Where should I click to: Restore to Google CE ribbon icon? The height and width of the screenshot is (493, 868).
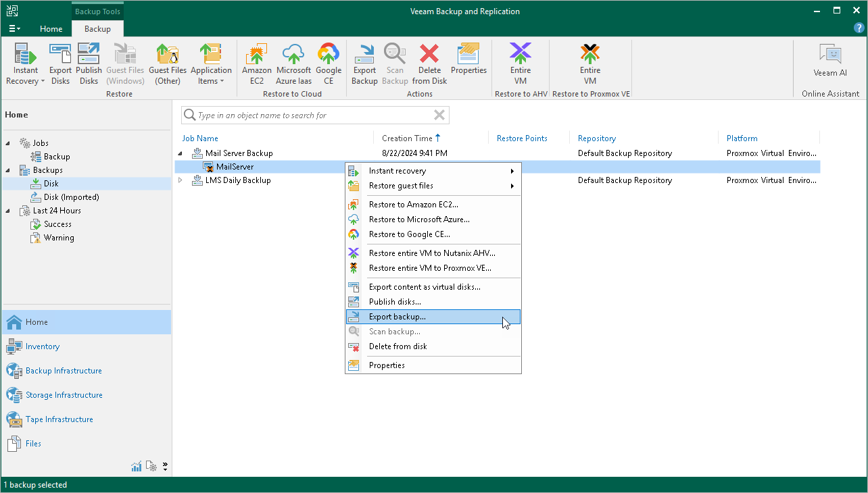pyautogui.click(x=329, y=64)
